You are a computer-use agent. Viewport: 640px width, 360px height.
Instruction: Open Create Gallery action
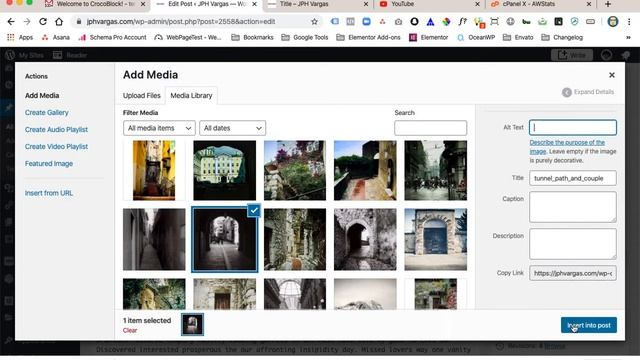47,113
